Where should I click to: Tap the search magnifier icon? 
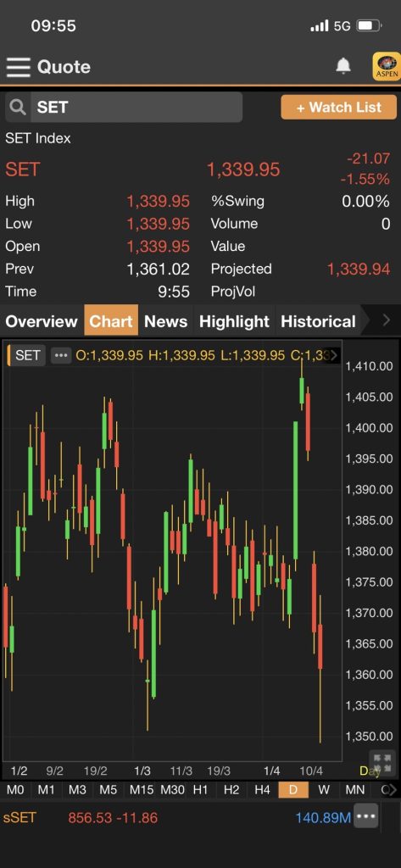click(x=18, y=107)
